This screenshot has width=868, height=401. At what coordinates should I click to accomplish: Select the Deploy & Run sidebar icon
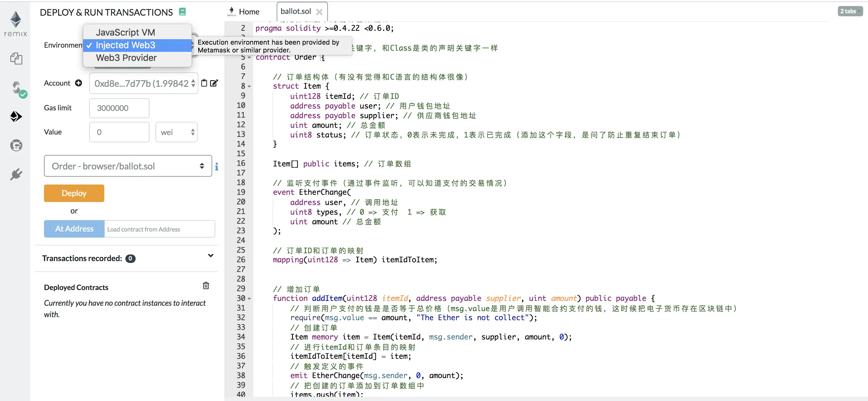16,117
